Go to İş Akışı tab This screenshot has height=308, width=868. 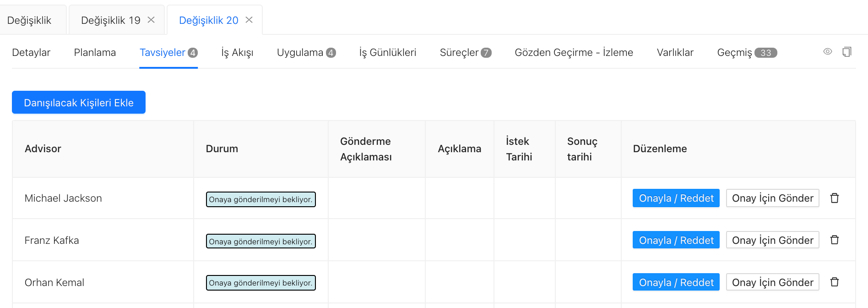pos(237,53)
